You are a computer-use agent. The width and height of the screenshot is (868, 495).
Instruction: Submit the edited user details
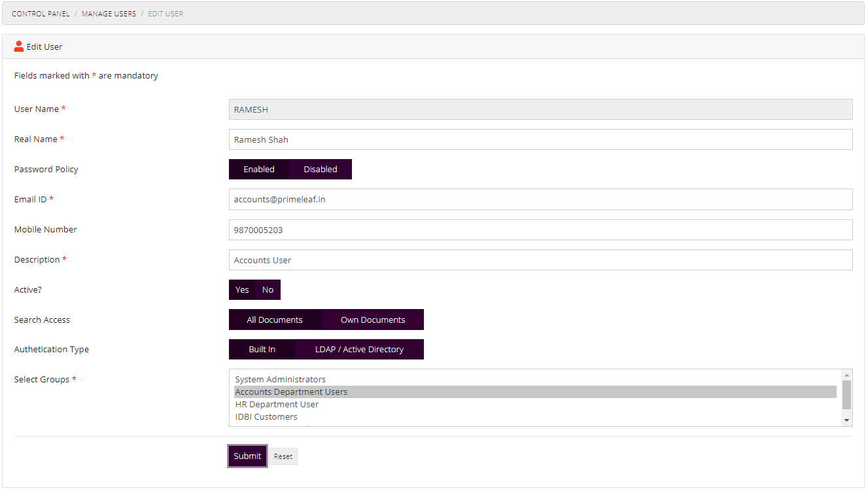click(247, 456)
